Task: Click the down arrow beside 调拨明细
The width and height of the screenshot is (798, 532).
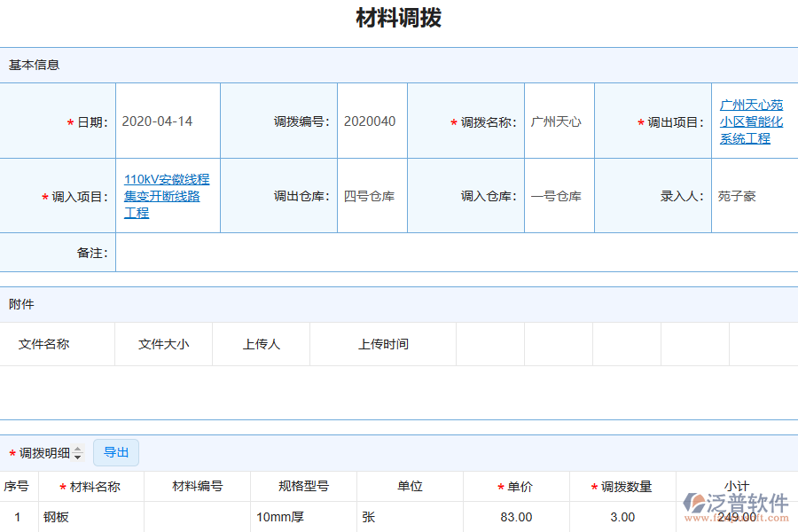Action: pos(79,456)
